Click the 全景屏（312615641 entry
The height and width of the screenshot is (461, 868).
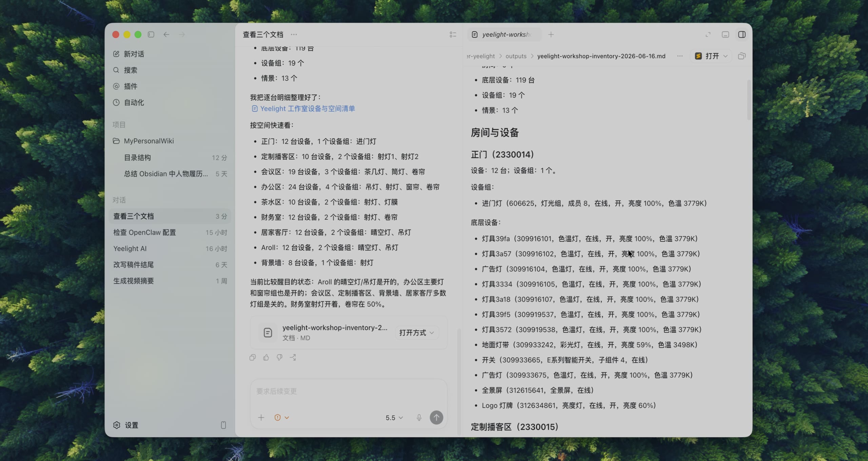[x=538, y=390]
